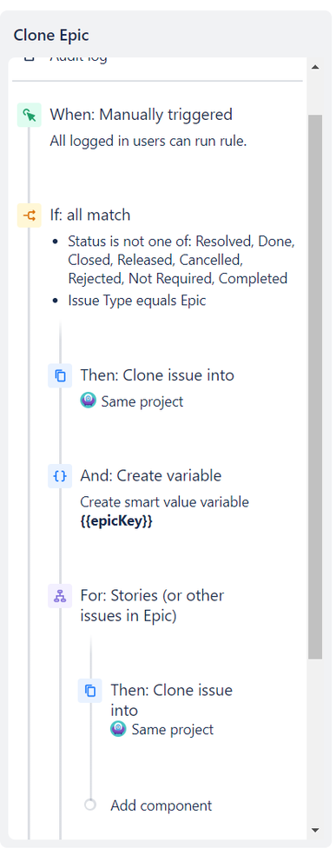
Task: Open For: Stories branch component
Action: click(152, 606)
